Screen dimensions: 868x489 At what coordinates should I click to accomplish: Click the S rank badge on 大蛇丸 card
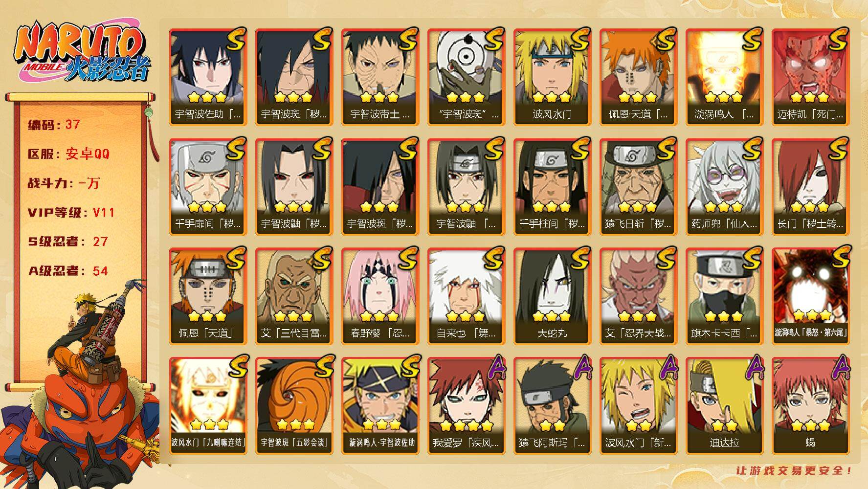click(x=580, y=259)
